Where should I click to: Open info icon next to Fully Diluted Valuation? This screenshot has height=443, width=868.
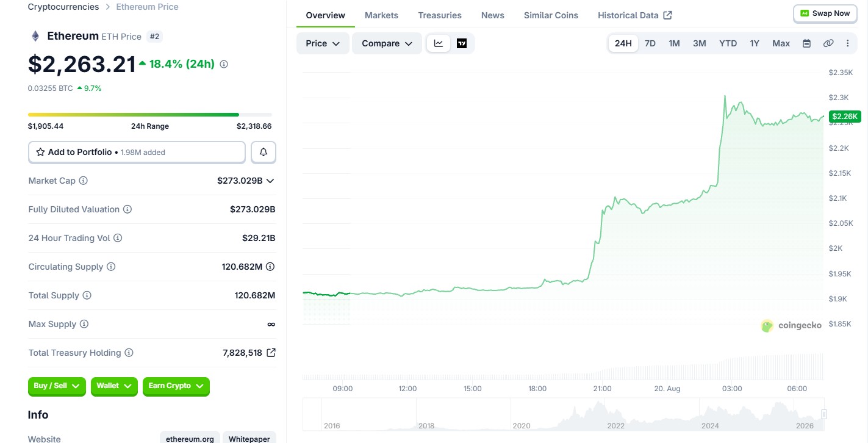click(x=127, y=209)
